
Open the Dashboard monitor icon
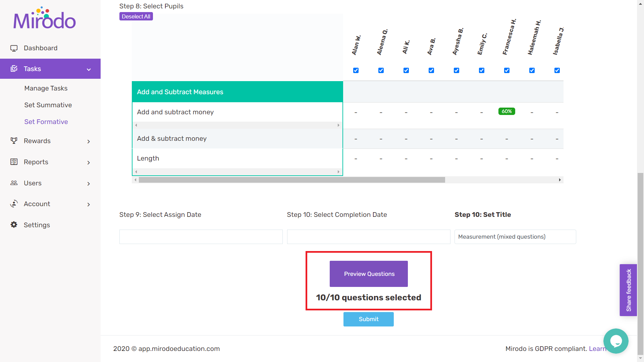(14, 48)
